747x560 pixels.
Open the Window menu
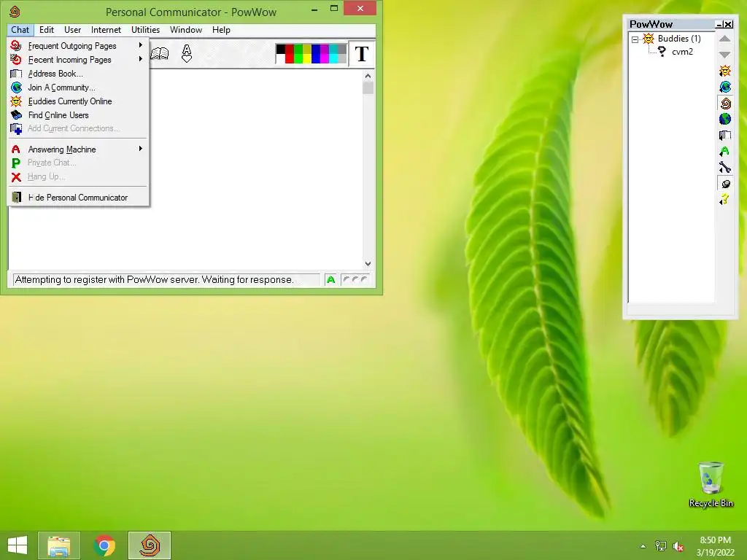point(186,29)
